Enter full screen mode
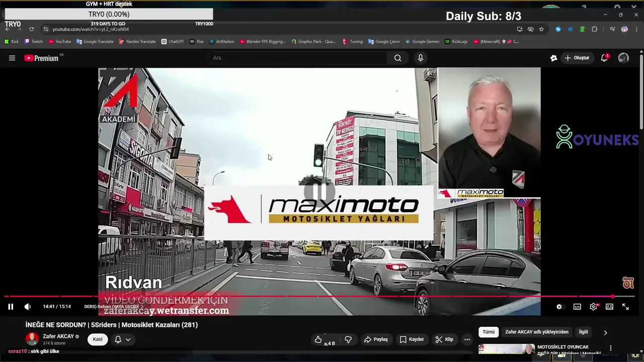The height and width of the screenshot is (362, 644). tap(625, 307)
